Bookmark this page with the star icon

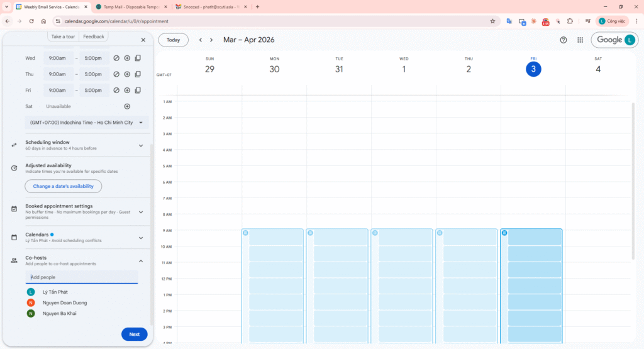tap(492, 21)
